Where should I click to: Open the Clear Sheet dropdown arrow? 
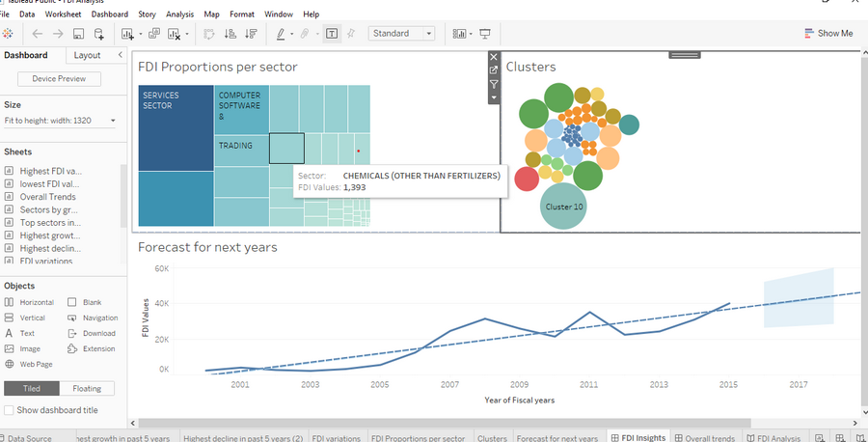(x=186, y=34)
